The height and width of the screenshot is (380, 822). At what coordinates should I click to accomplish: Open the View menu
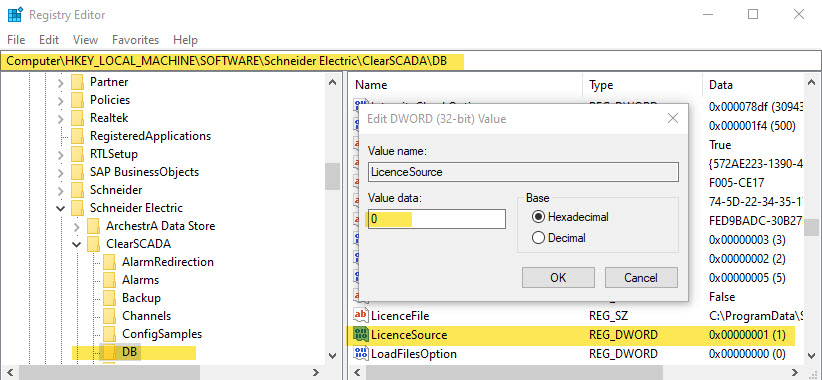pyautogui.click(x=85, y=40)
